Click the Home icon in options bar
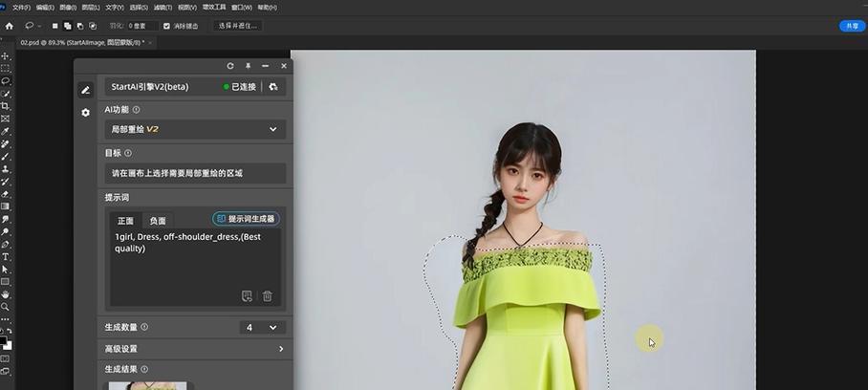This screenshot has width=868, height=390. coord(10,26)
